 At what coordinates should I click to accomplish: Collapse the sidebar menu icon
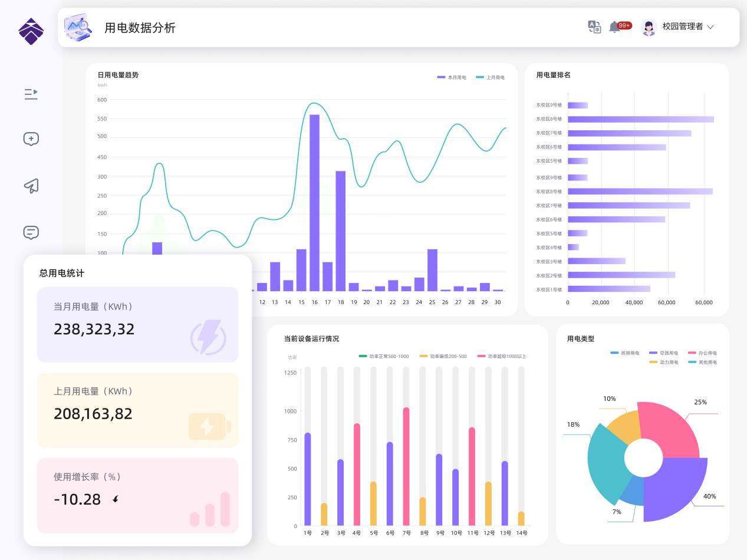(x=31, y=94)
